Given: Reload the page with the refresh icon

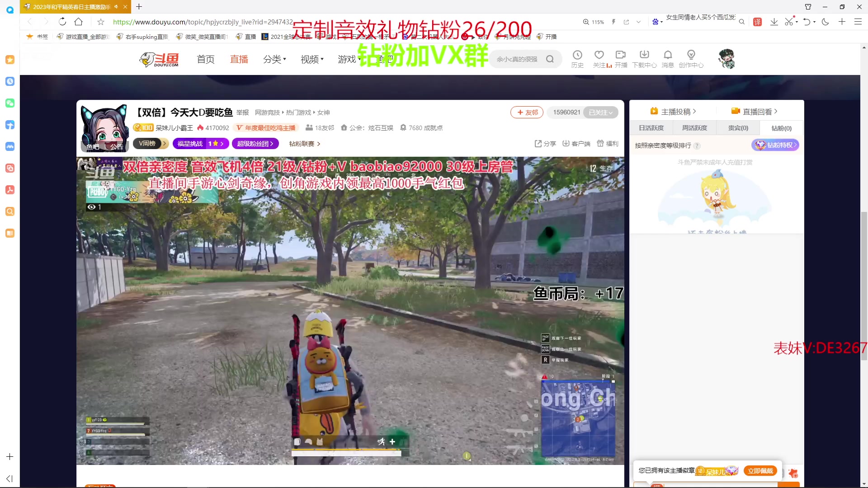Looking at the screenshot, I should click(62, 22).
